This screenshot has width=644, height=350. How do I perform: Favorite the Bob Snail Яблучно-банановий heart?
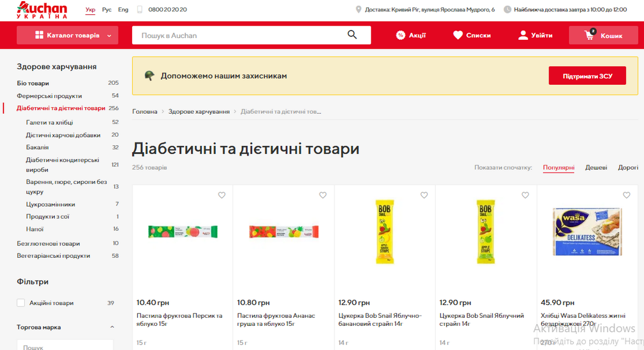[x=424, y=196]
